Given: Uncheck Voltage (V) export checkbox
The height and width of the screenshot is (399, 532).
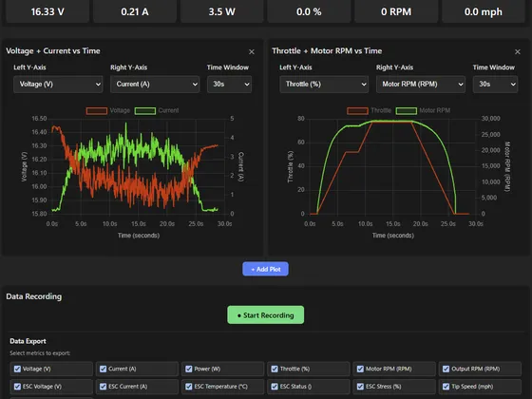Looking at the screenshot, I should (x=17, y=369).
